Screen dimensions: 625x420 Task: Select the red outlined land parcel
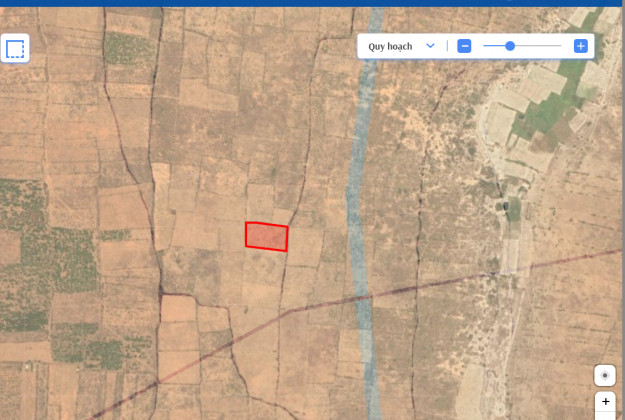tap(267, 236)
